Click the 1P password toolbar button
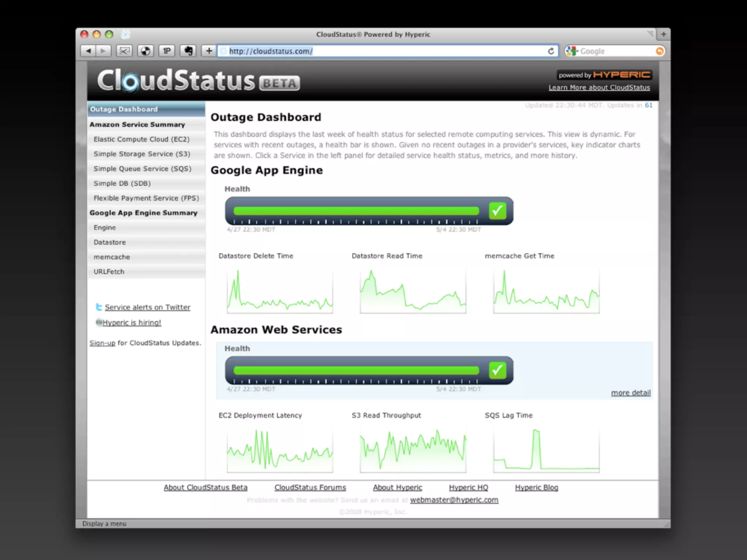Viewport: 747px width, 560px height. [167, 51]
